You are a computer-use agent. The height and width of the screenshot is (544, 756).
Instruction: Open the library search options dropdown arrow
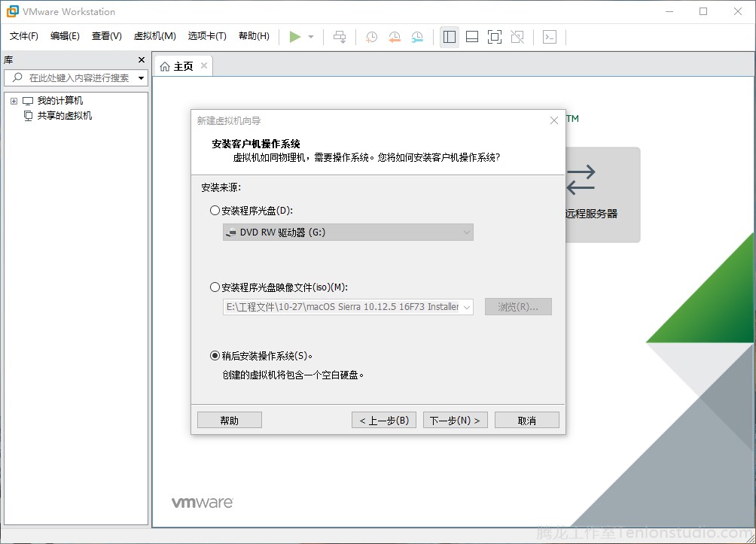point(142,78)
